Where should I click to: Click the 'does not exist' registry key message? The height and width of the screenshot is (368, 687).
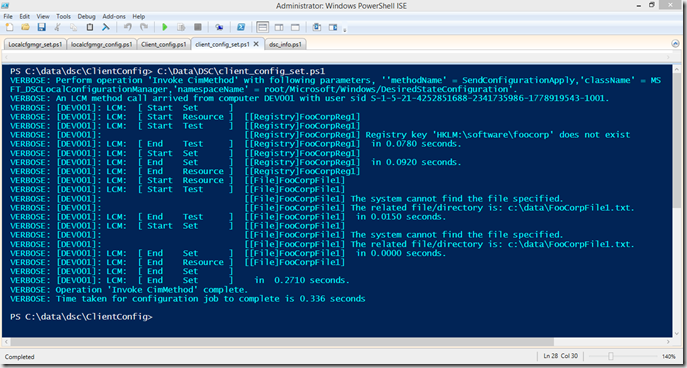pos(497,135)
